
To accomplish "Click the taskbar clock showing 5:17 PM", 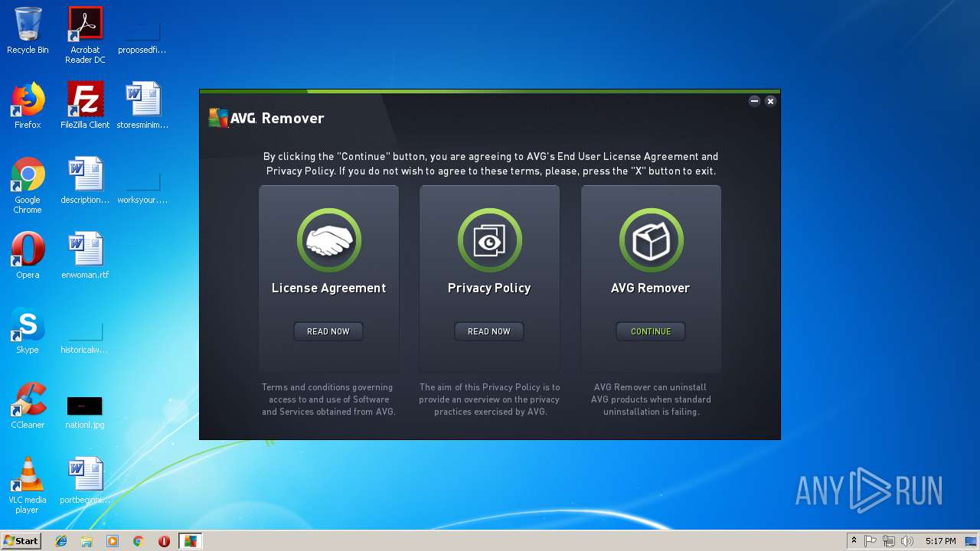I will [x=940, y=541].
